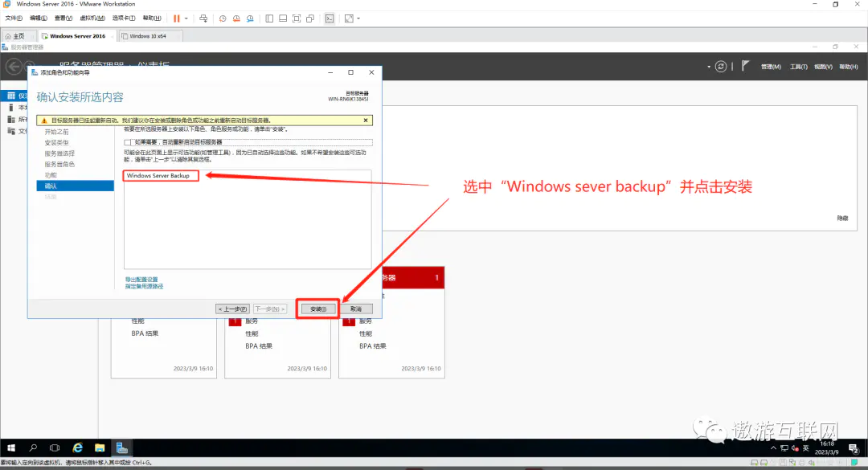Click the green VMware message log icon
This screenshot has height=470, width=868.
pos(855,462)
